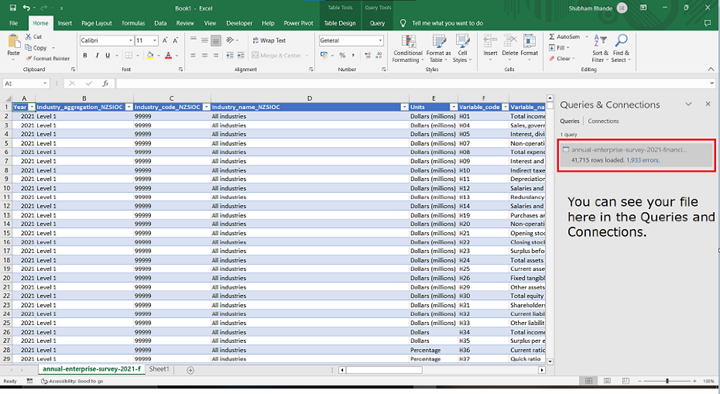Click Merge & Center
Image resolution: width=720 pixels, height=394 pixels.
click(x=276, y=56)
